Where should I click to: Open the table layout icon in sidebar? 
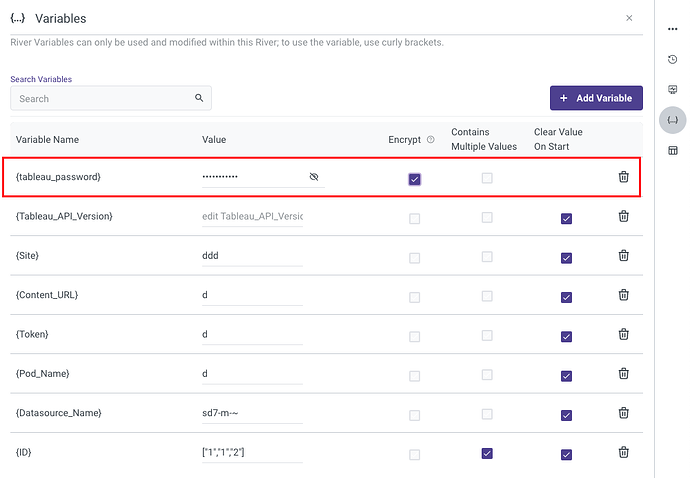(672, 150)
